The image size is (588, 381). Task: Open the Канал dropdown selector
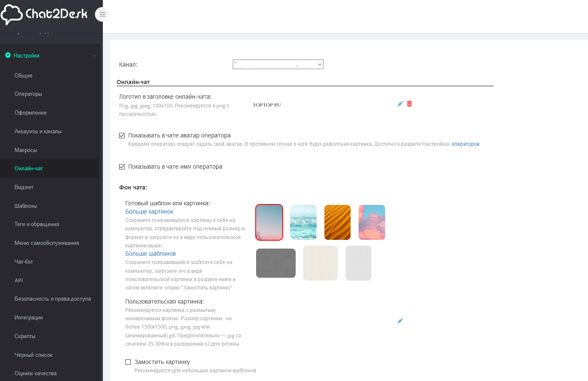click(278, 65)
